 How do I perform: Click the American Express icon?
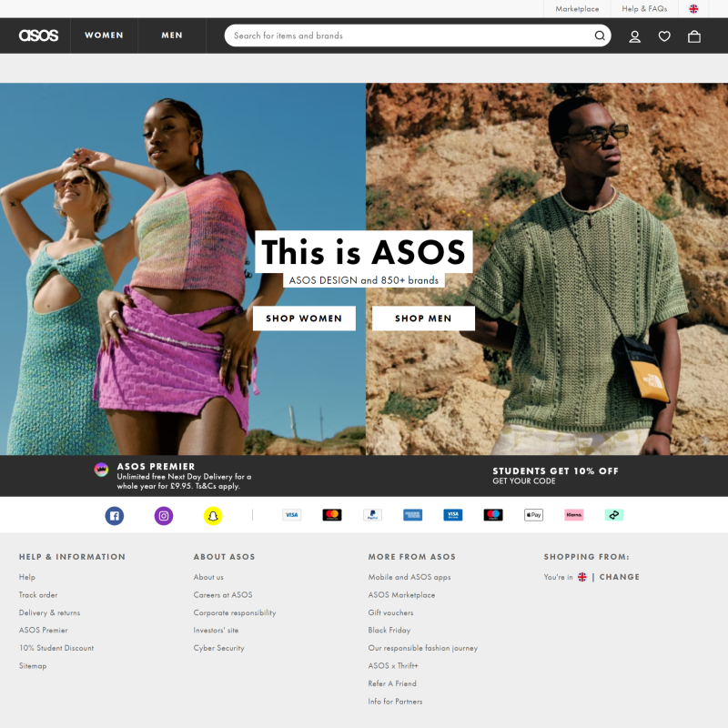click(x=413, y=515)
